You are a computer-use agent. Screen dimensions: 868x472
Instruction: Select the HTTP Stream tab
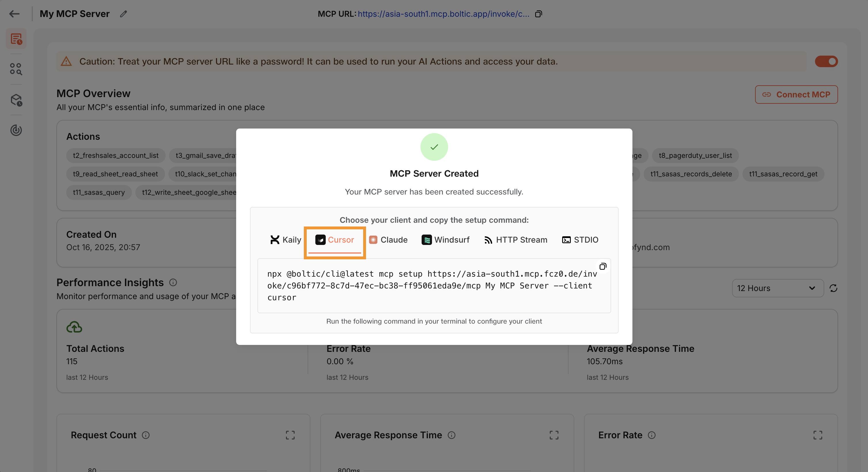pos(516,240)
